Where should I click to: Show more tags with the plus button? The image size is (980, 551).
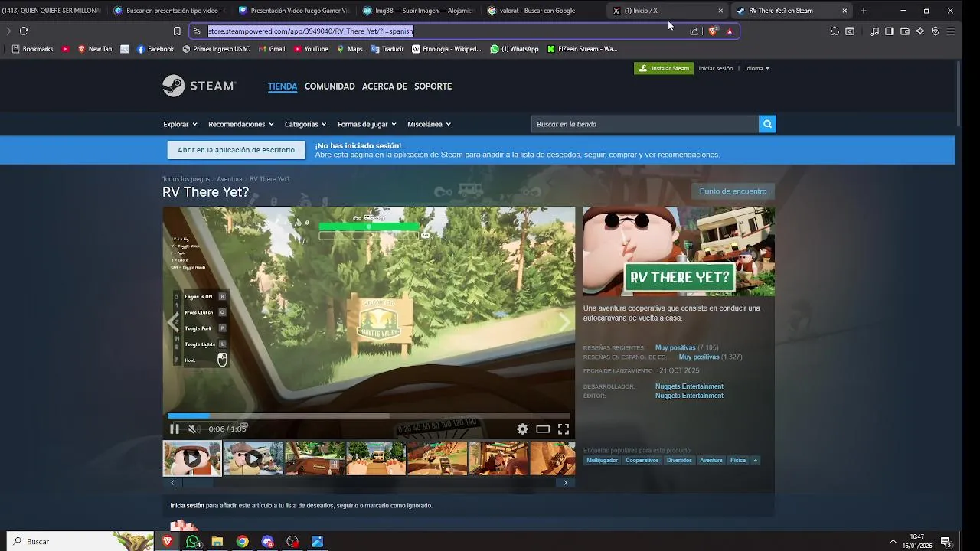point(755,460)
